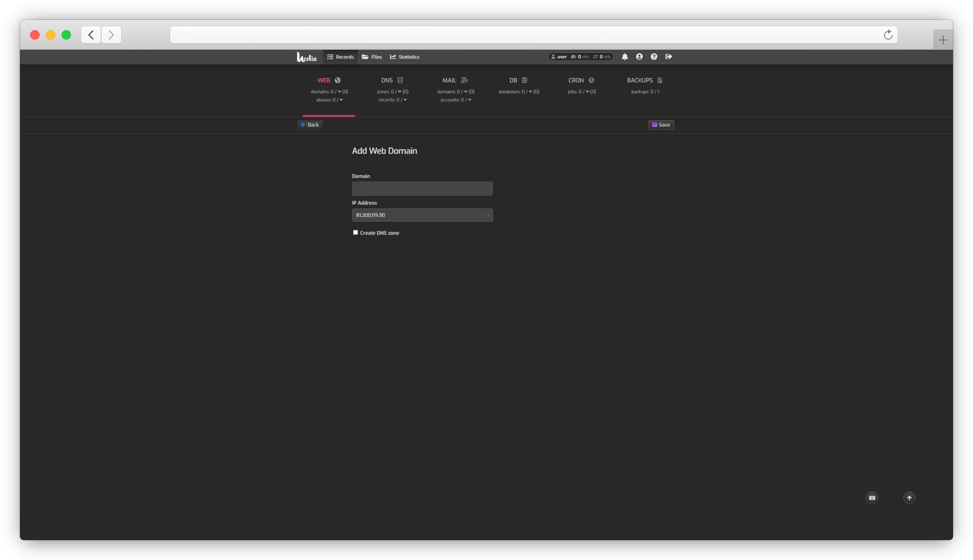Open user profile icon

click(x=639, y=57)
